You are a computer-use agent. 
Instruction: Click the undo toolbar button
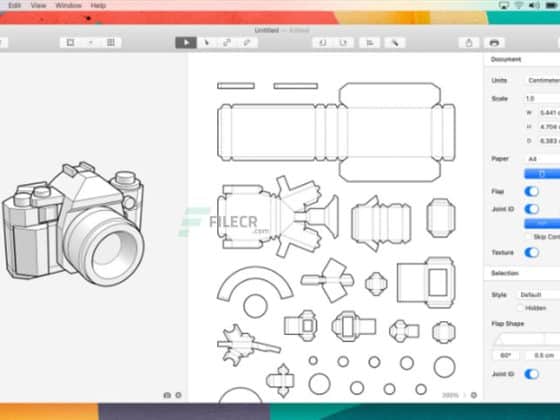323,43
